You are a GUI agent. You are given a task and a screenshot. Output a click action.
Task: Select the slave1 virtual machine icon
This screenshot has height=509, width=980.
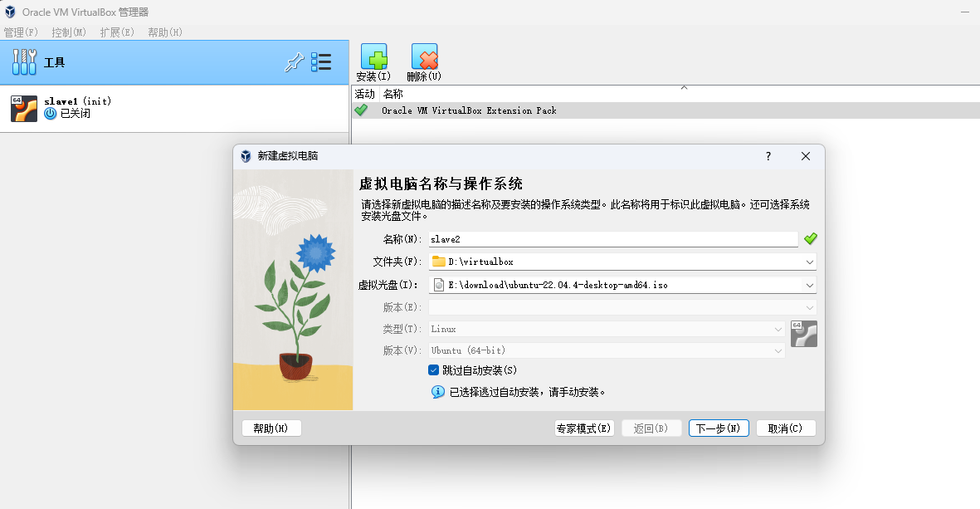tap(24, 108)
